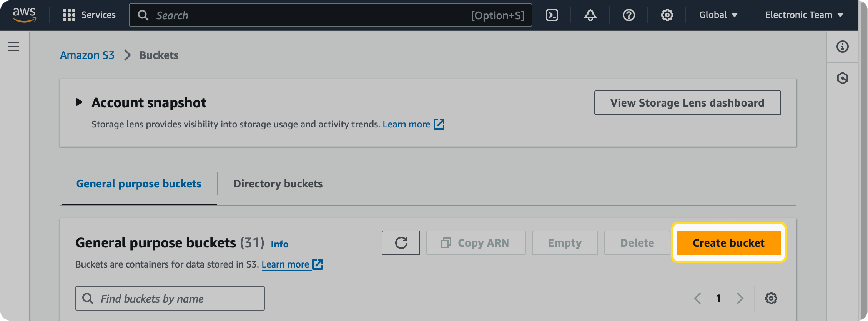Open the info panel on the right sidebar

[843, 46]
